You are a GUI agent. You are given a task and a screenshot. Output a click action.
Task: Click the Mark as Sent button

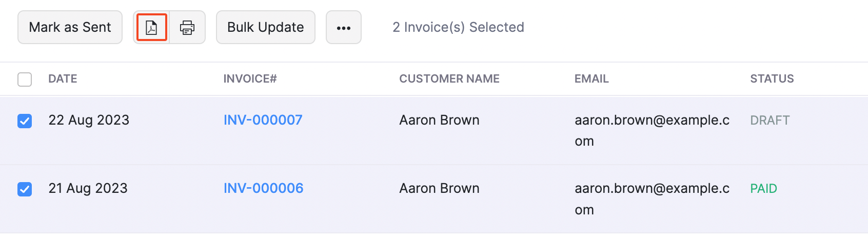(70, 27)
